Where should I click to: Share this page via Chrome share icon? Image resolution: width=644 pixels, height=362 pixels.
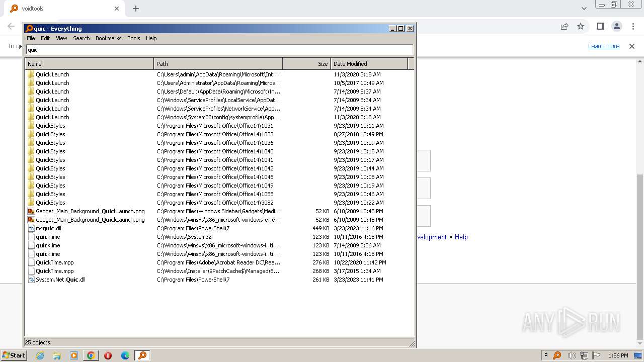pos(565,26)
